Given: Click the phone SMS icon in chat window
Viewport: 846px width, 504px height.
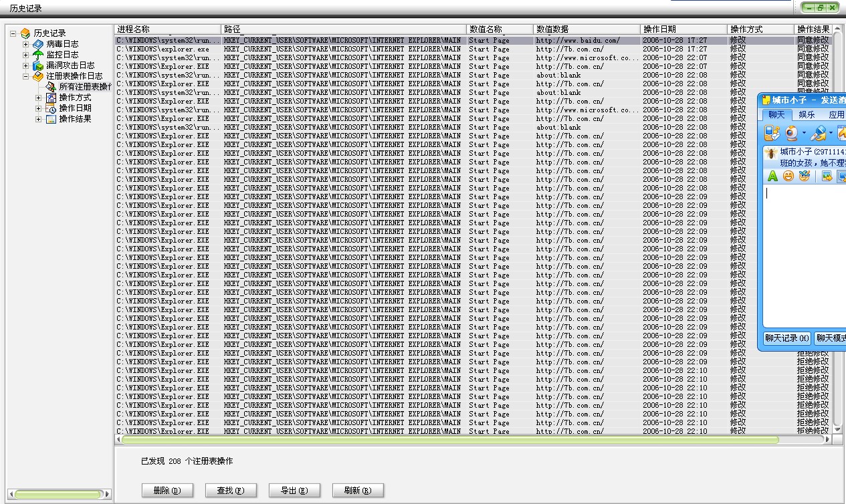Looking at the screenshot, I should [x=772, y=134].
